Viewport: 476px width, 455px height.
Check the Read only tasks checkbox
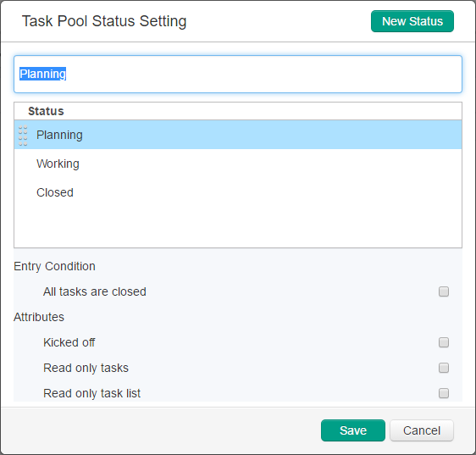coord(444,368)
